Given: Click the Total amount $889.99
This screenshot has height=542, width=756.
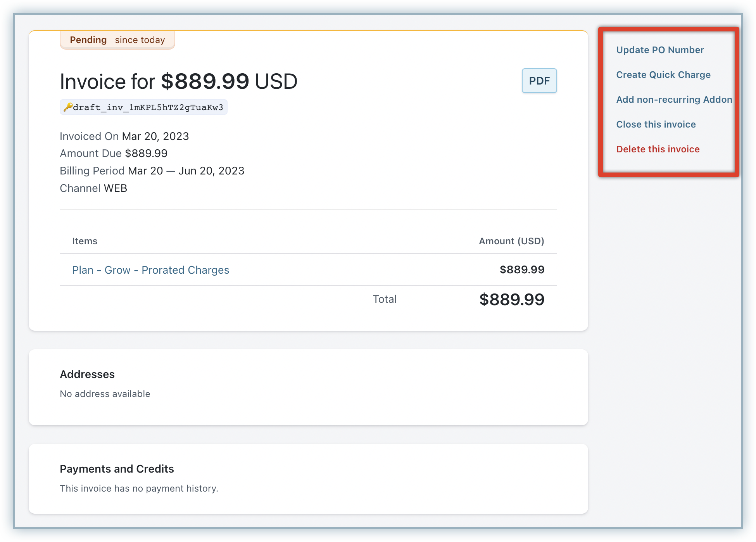Looking at the screenshot, I should click(511, 299).
